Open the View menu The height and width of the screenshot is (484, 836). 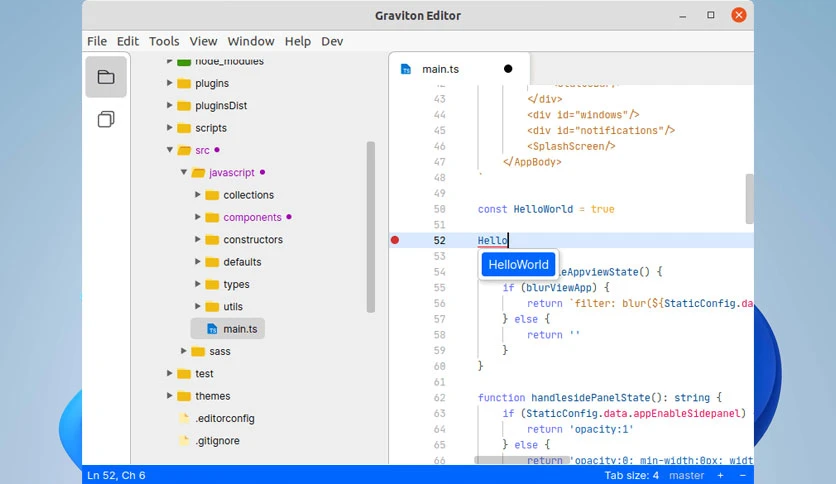(x=203, y=41)
